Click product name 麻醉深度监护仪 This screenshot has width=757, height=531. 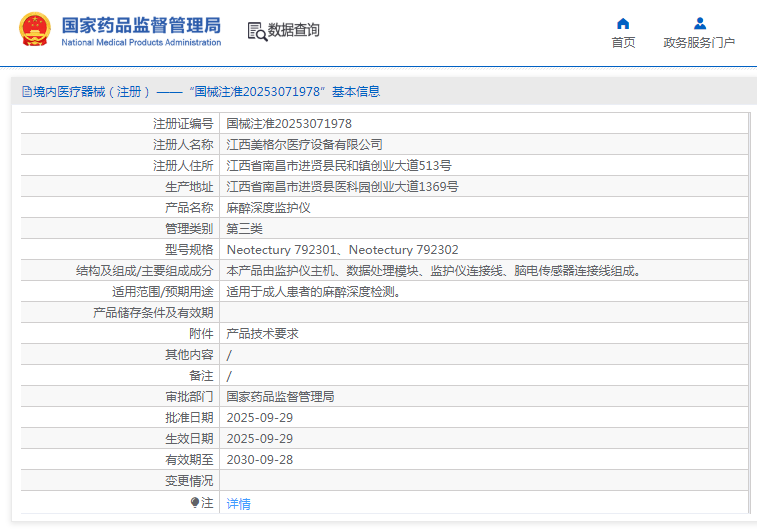268,208
